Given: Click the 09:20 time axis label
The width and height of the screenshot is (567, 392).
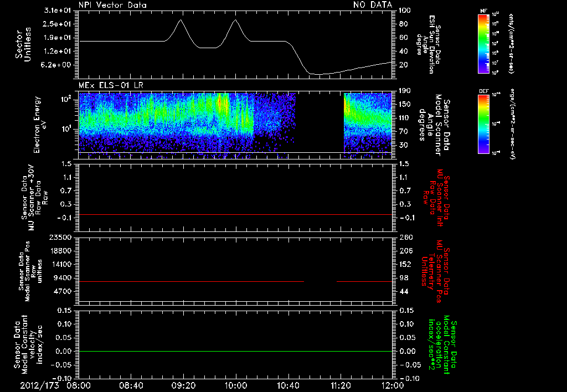Looking at the screenshot, I should (183, 385).
